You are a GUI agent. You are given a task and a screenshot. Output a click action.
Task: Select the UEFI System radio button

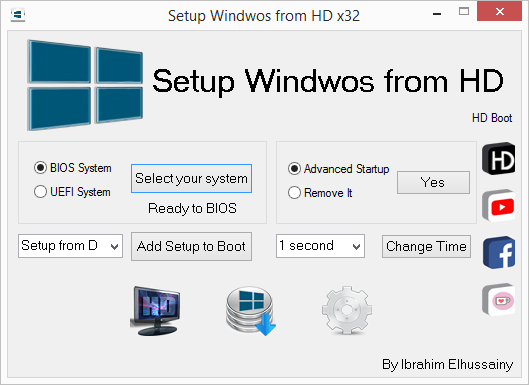pos(72,192)
